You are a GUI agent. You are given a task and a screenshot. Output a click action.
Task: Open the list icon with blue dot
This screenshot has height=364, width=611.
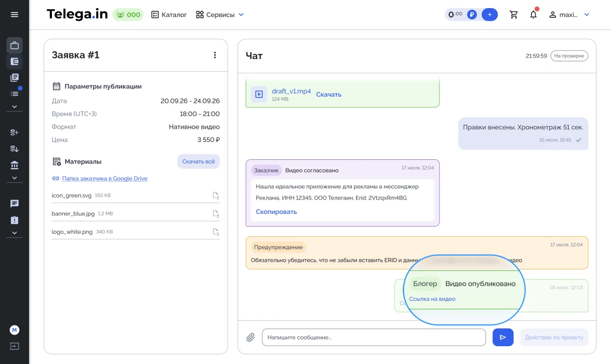[14, 94]
